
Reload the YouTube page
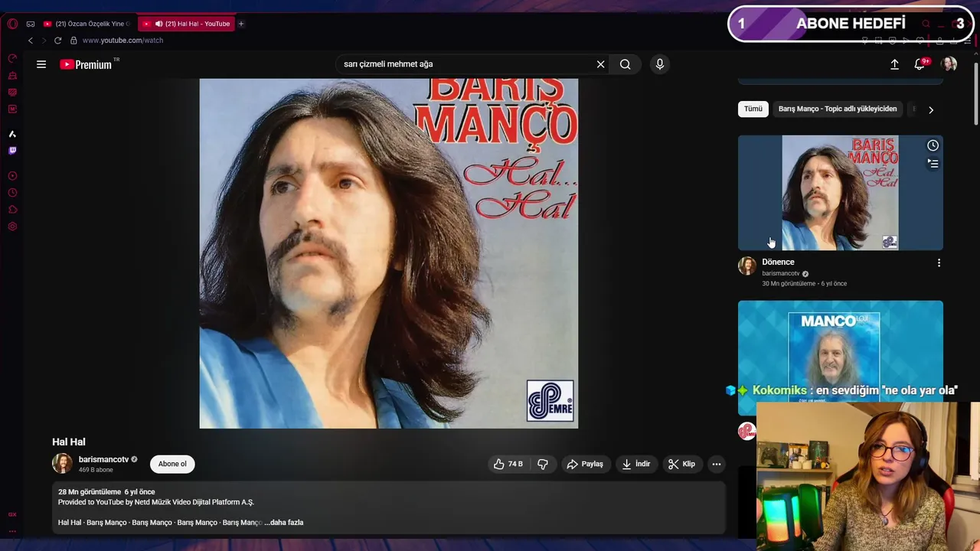click(x=57, y=41)
